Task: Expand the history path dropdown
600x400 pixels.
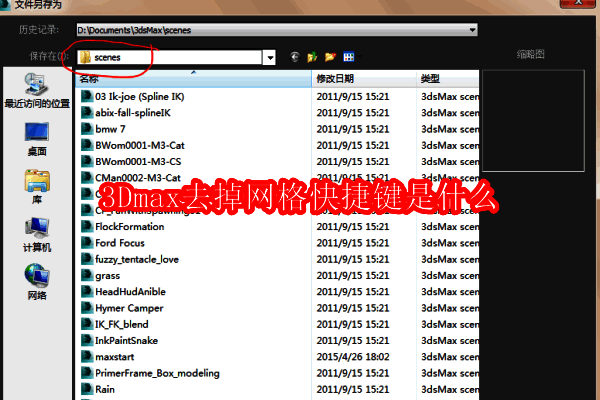Action: click(471, 29)
